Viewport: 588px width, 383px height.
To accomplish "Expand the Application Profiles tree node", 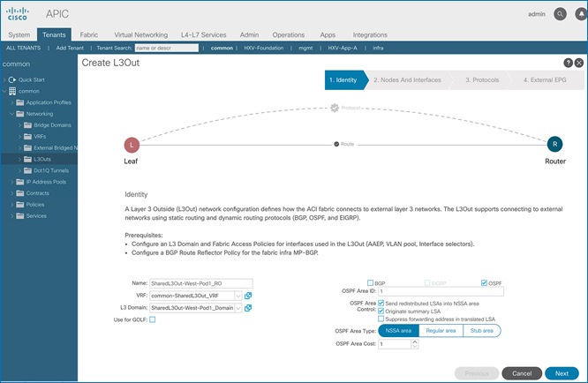I will coord(12,102).
